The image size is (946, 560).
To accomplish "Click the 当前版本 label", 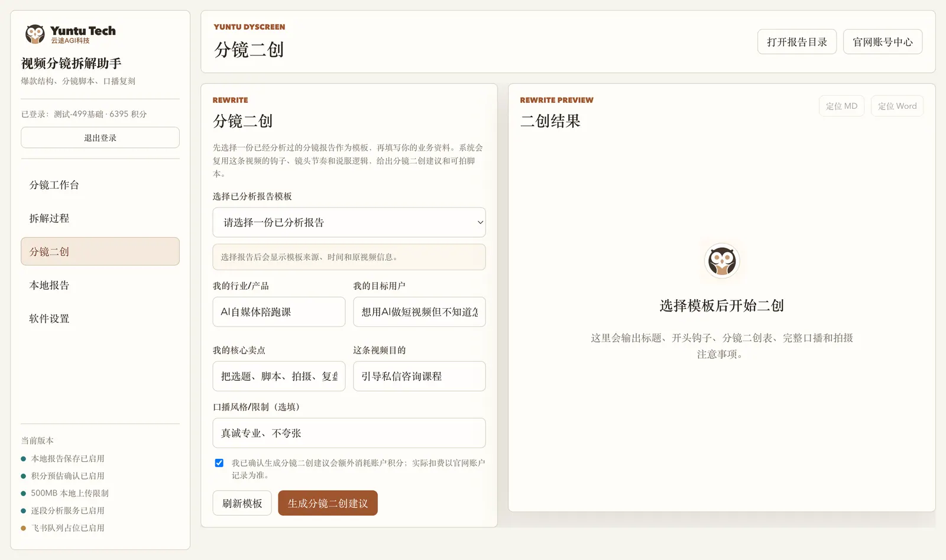I will 37,441.
